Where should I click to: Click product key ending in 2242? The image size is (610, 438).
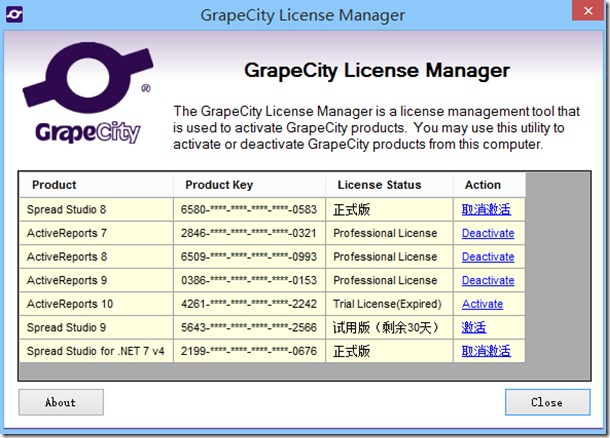coord(249,304)
